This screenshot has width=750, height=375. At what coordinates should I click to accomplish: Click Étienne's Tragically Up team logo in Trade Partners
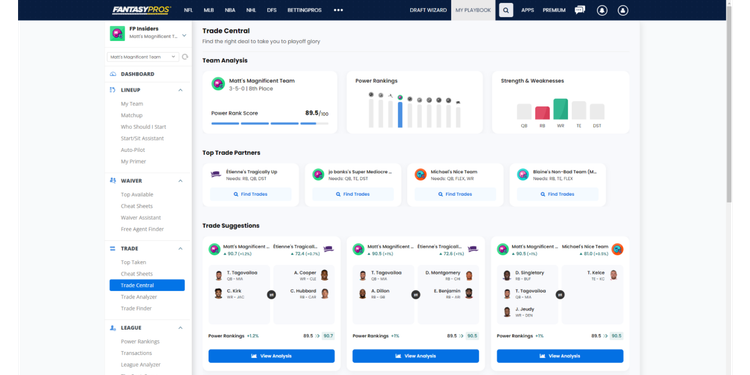(x=216, y=175)
